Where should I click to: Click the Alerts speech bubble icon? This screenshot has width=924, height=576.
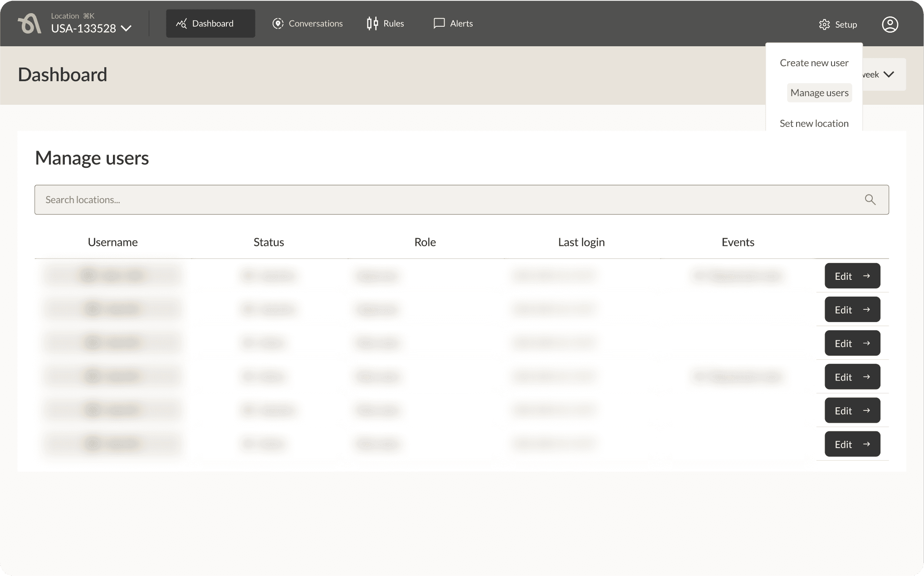(439, 24)
